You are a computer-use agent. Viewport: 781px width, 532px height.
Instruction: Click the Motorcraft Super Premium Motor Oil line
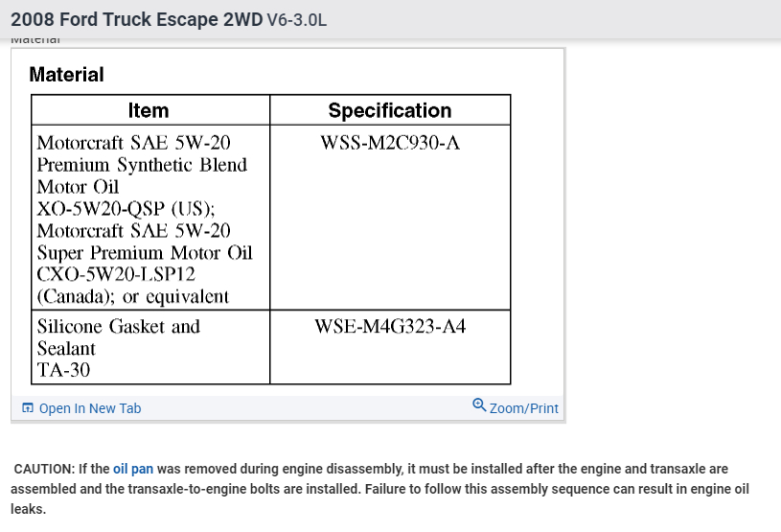coord(145,253)
